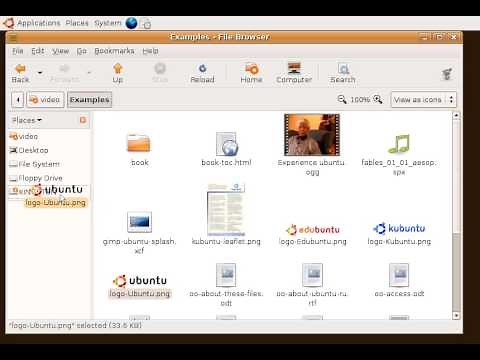480x360 pixels.
Task: Click the vertical scrollbar down arrow
Action: (456, 315)
